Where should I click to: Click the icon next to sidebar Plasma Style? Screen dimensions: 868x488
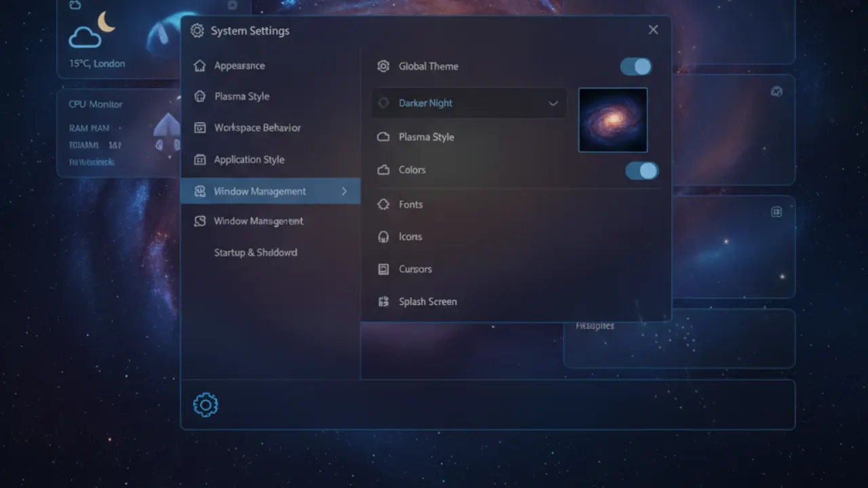tap(199, 96)
